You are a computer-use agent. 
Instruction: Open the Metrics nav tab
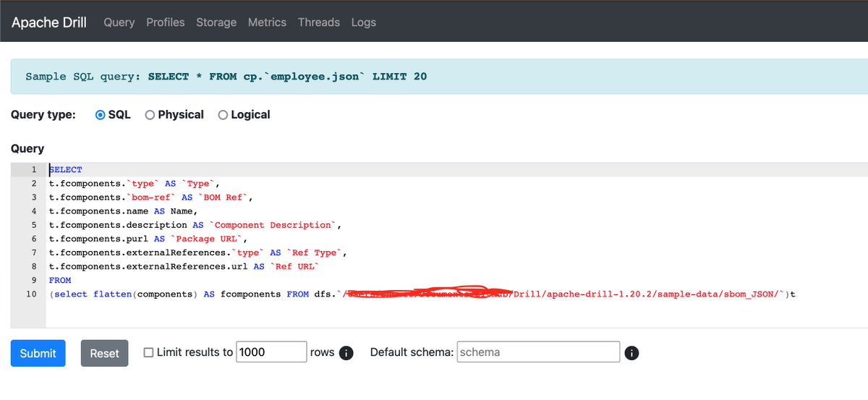[267, 22]
